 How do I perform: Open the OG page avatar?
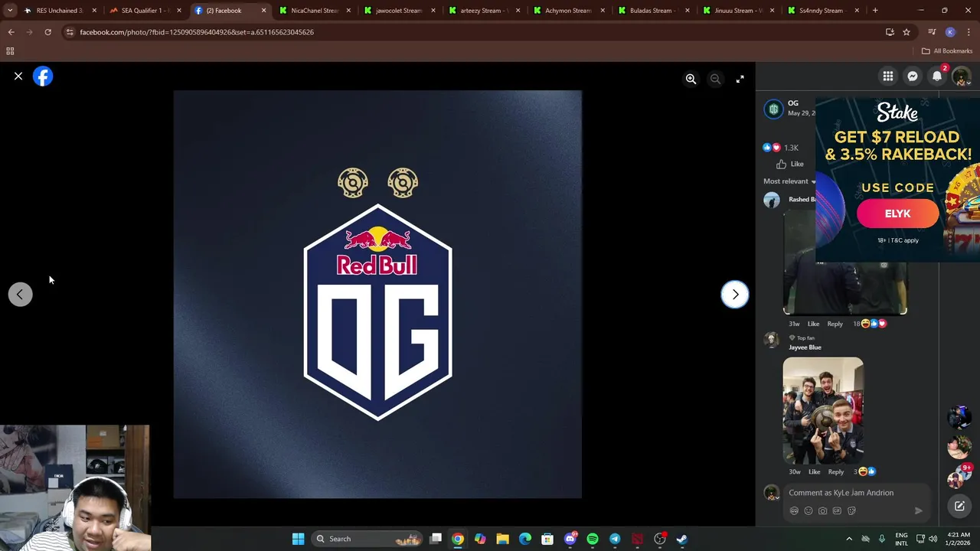tap(774, 108)
